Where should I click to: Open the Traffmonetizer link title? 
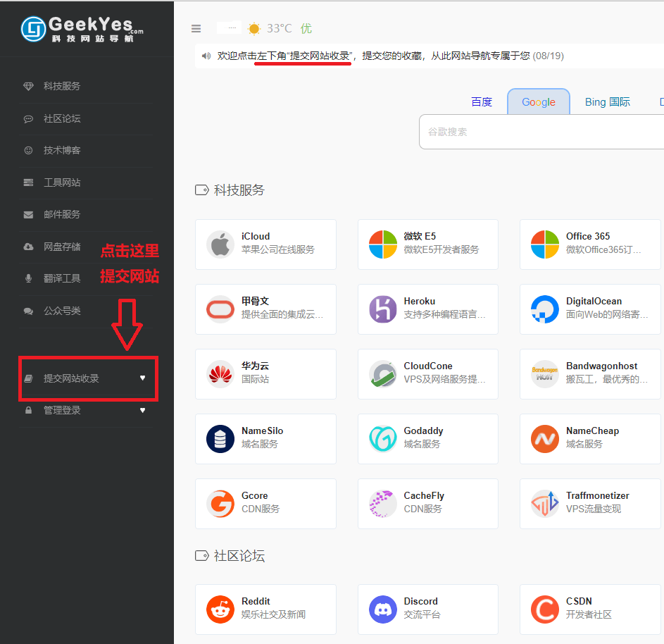(x=598, y=496)
